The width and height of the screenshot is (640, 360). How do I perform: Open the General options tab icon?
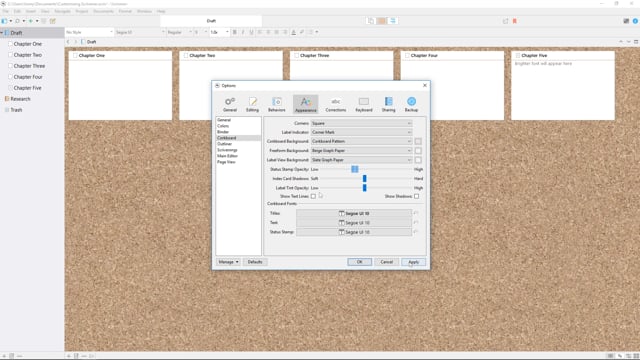coord(230,104)
